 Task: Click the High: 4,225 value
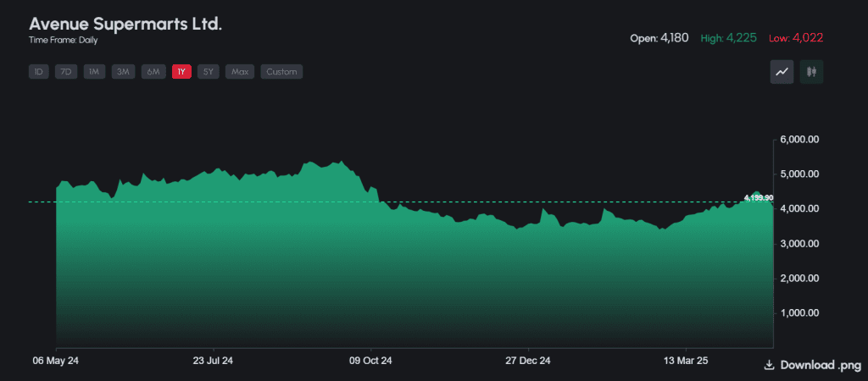(728, 38)
